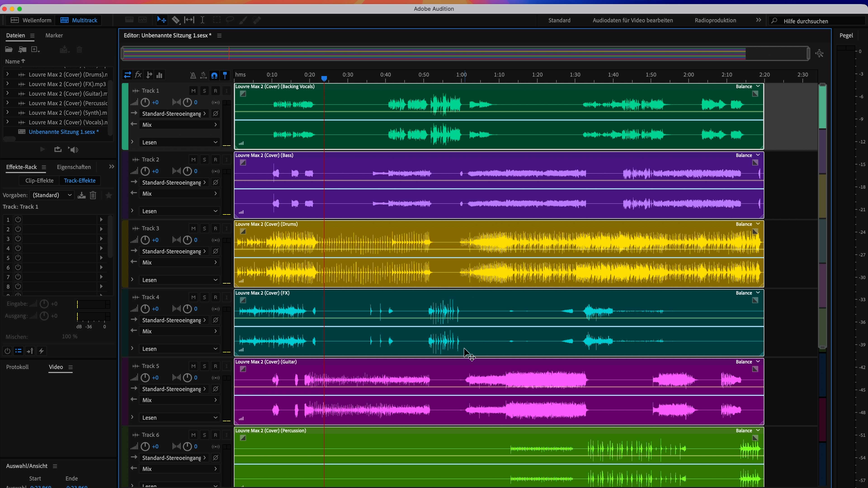
Task: Open the Eigenschaften tab
Action: click(x=74, y=167)
